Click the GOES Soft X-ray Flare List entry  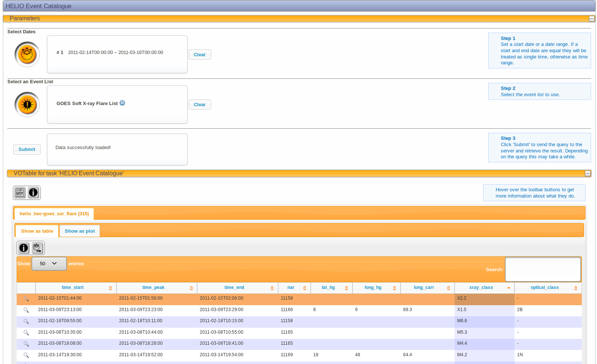87,104
